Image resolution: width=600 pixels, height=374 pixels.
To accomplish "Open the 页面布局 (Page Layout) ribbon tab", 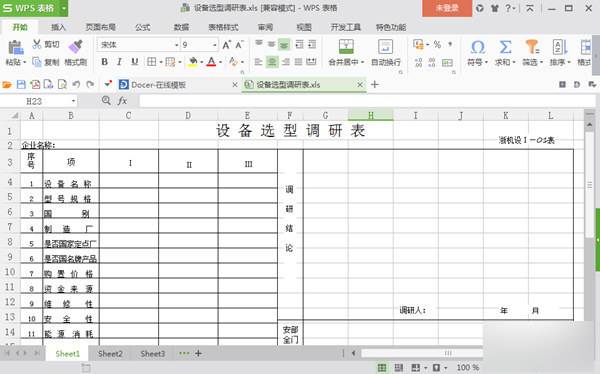I will click(x=100, y=27).
